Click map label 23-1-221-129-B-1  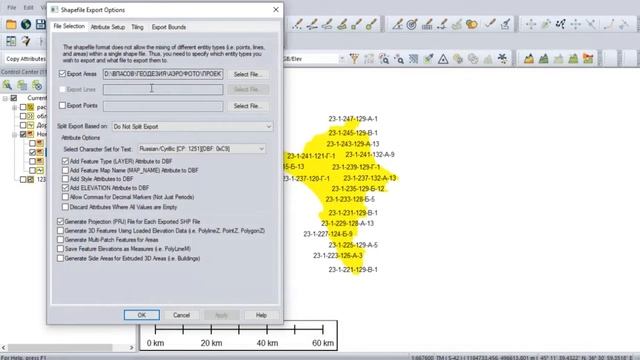click(x=353, y=269)
